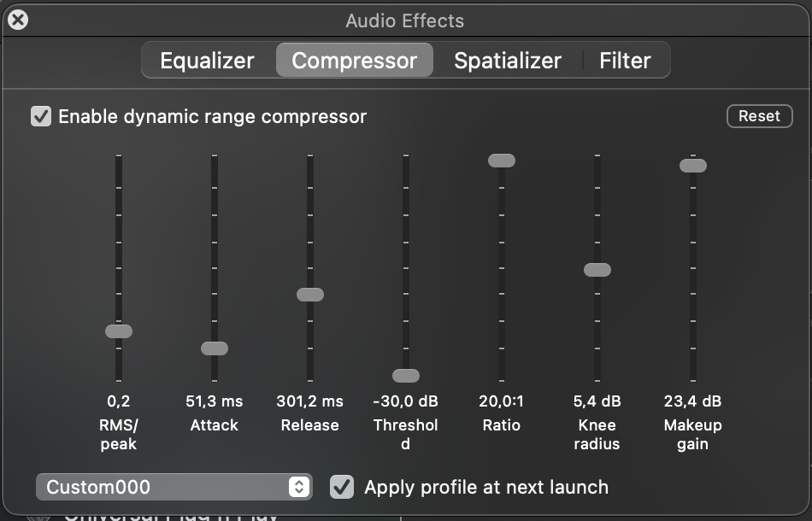This screenshot has width=812, height=521.
Task: Click the Ratio slider knob
Action: 502,161
